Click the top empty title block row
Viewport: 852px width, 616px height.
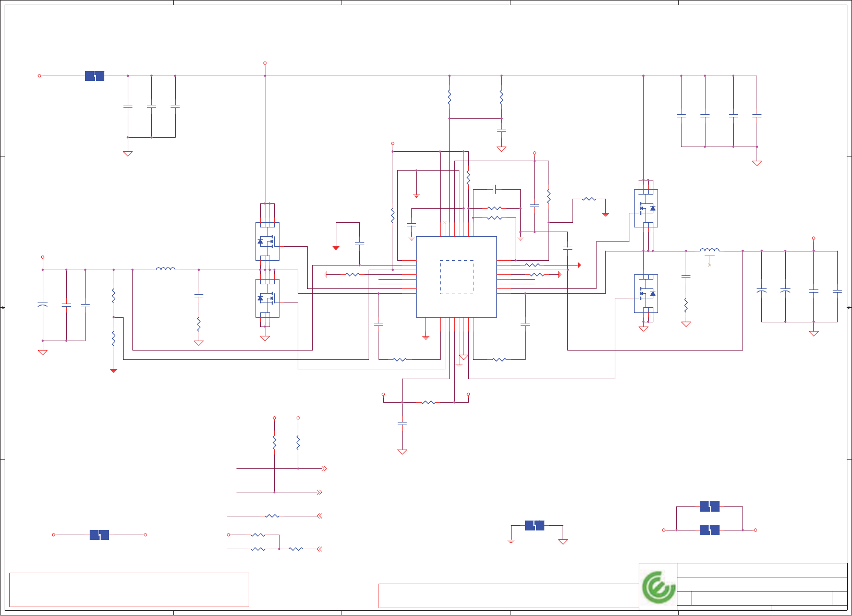(762, 570)
